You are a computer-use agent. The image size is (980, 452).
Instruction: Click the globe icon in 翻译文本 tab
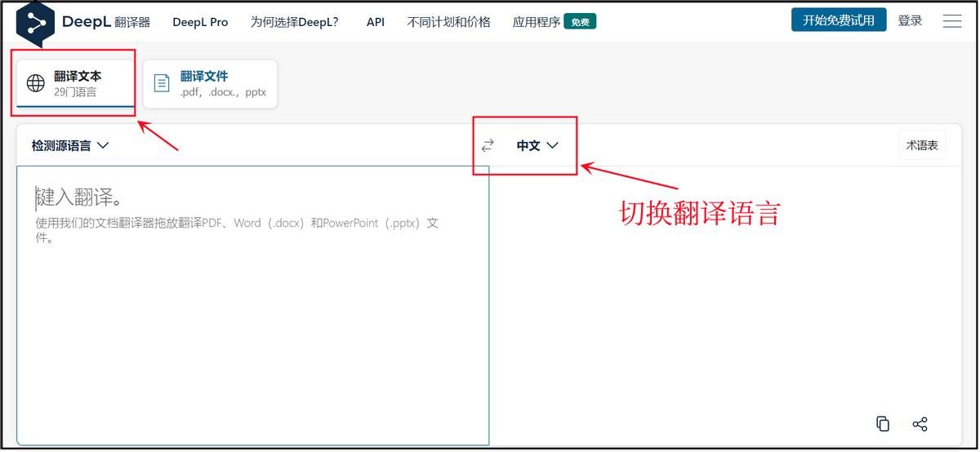pyautogui.click(x=36, y=83)
